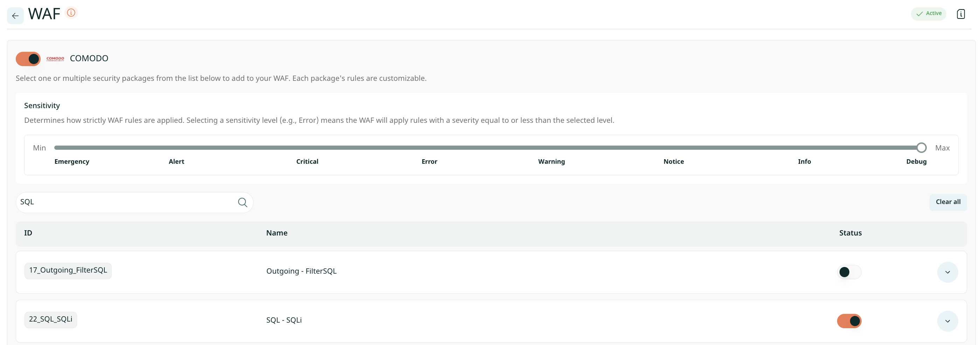Click the Outgoing - FilterSQL name
This screenshot has height=345, width=980.
tap(301, 271)
